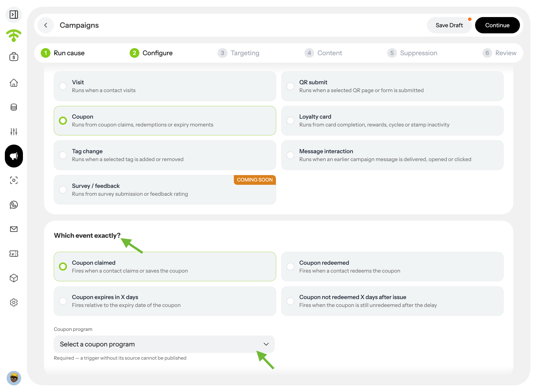Select the Coupon redeemed event
Image resolution: width=537 pixels, height=392 pixels.
(x=392, y=267)
